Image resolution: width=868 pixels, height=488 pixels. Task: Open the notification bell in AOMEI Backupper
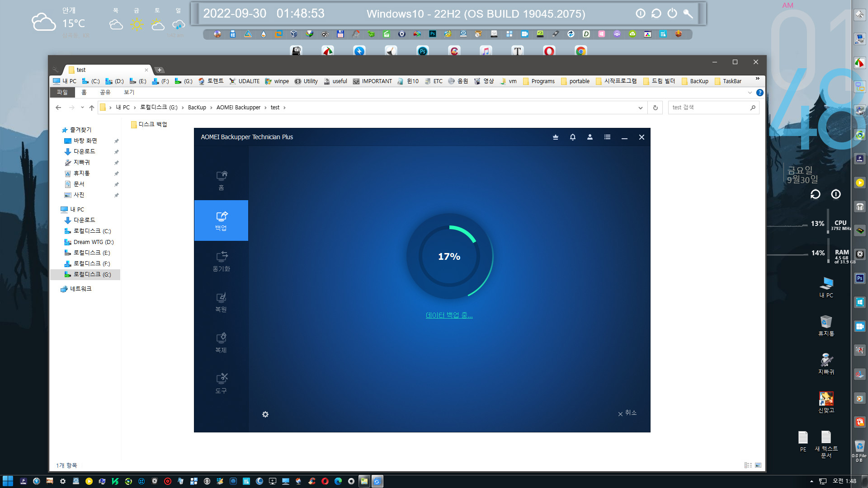click(x=573, y=137)
